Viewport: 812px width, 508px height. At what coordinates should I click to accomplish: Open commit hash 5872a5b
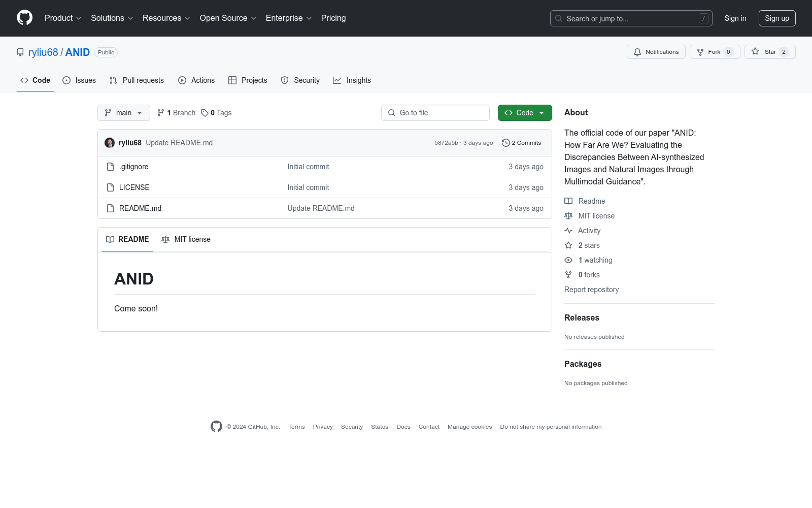pos(446,143)
